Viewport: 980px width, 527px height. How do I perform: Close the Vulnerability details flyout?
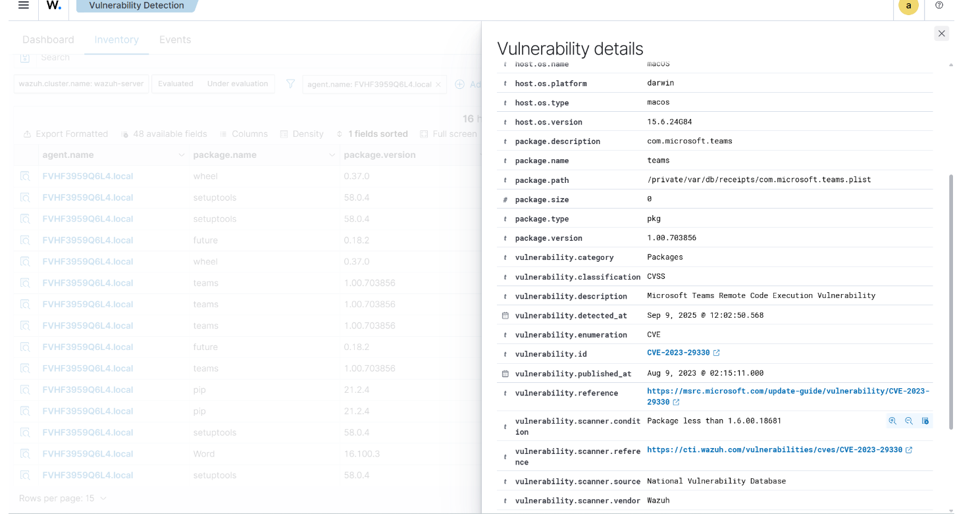click(942, 34)
